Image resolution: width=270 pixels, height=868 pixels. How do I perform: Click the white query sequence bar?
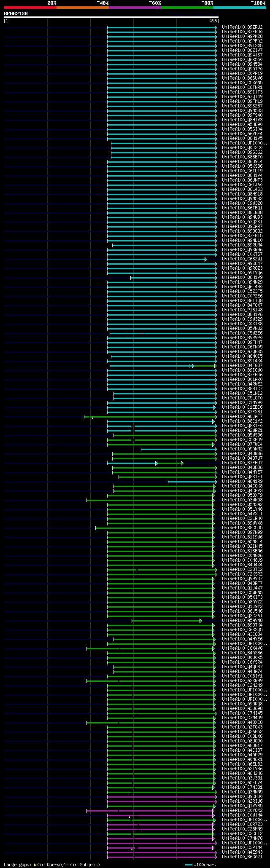(x=111, y=17)
